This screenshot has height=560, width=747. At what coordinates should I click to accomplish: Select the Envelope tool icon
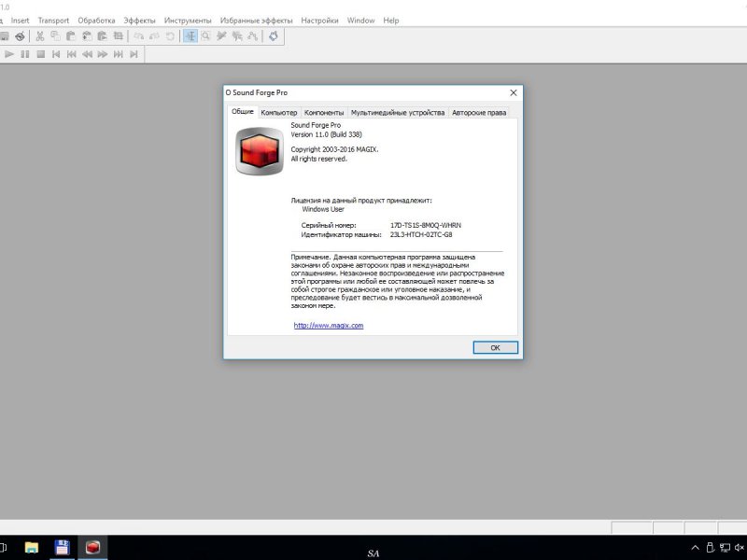pyautogui.click(x=253, y=36)
